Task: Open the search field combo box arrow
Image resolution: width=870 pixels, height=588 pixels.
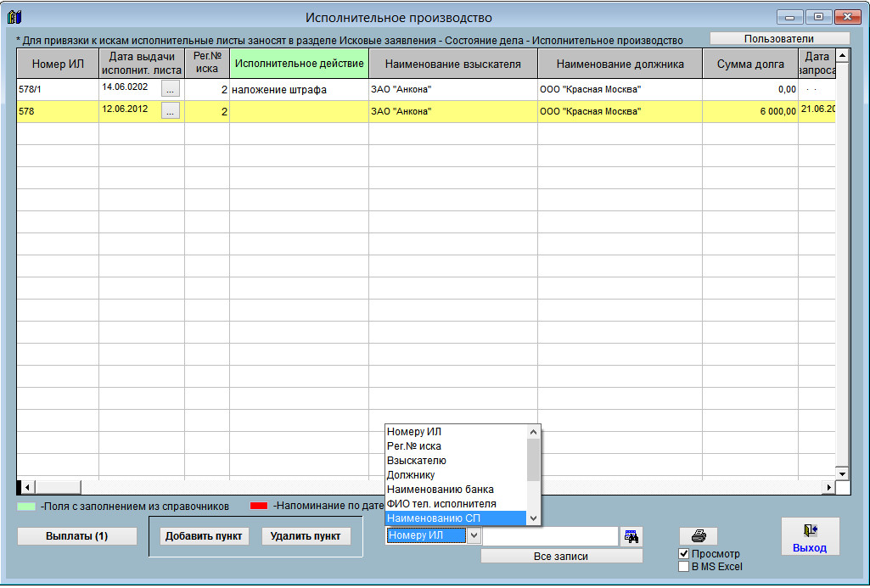Action: (x=474, y=535)
